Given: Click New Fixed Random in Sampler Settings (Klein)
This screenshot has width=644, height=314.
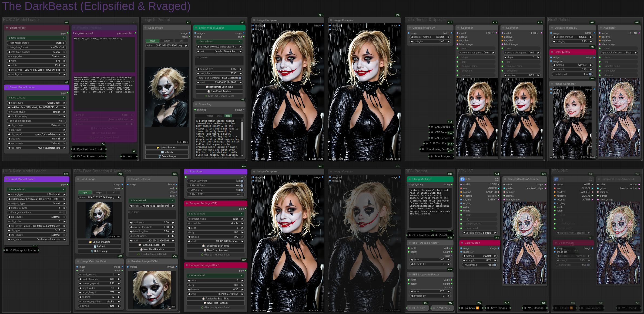Looking at the screenshot, I should coord(216,303).
